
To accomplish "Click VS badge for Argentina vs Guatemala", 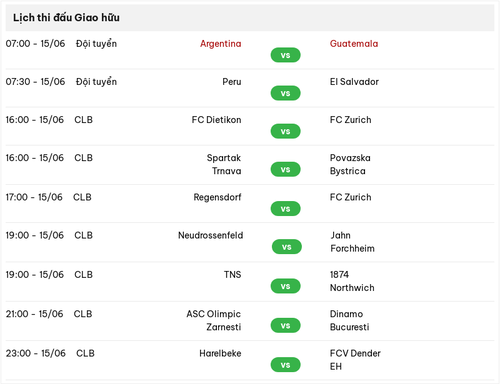I will (x=285, y=55).
